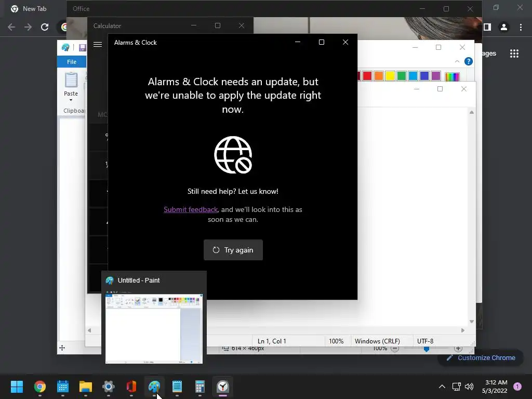Screen dimensions: 532x399
Task: Click Try again in Alarms & Clock
Action: (233, 250)
